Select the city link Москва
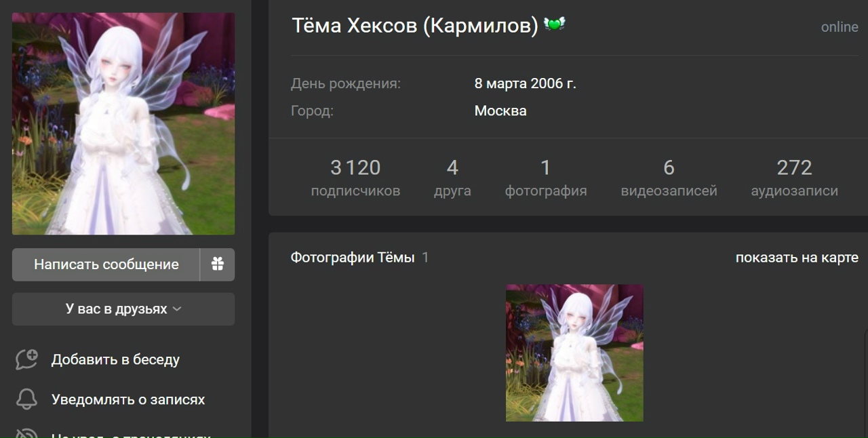Viewport: 868px width, 438px height. click(x=500, y=111)
